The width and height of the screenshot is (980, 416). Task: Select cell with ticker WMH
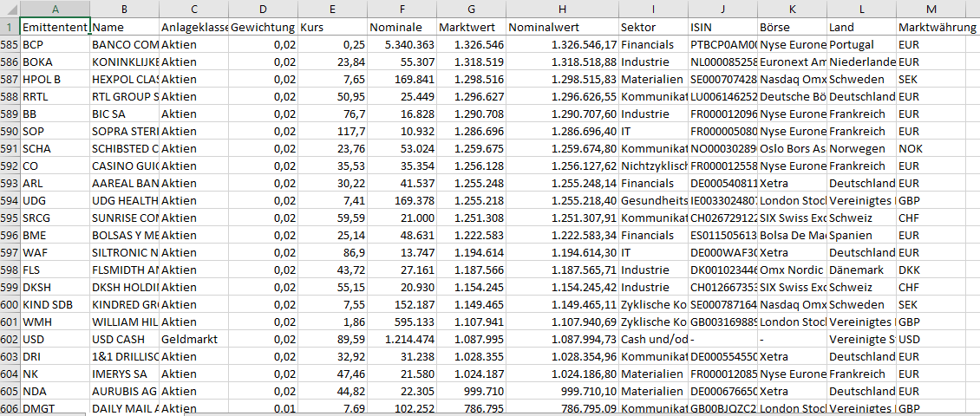[x=56, y=322]
